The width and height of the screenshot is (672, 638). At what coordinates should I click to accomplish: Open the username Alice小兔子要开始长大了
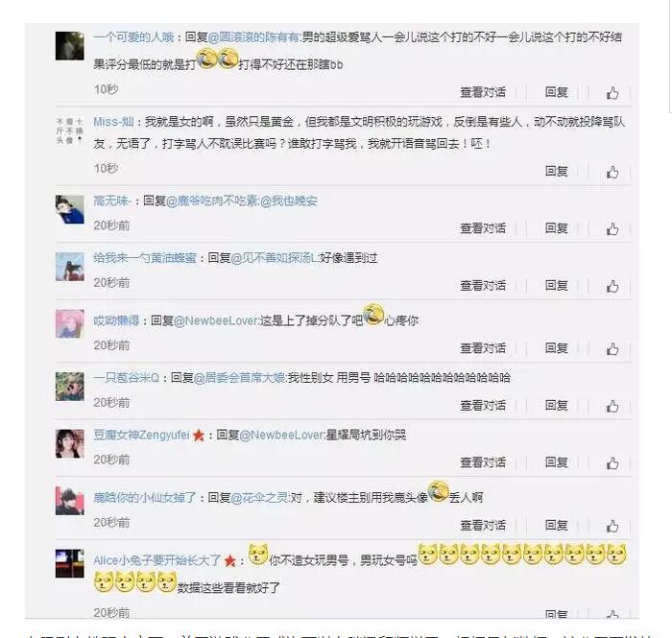click(157, 560)
